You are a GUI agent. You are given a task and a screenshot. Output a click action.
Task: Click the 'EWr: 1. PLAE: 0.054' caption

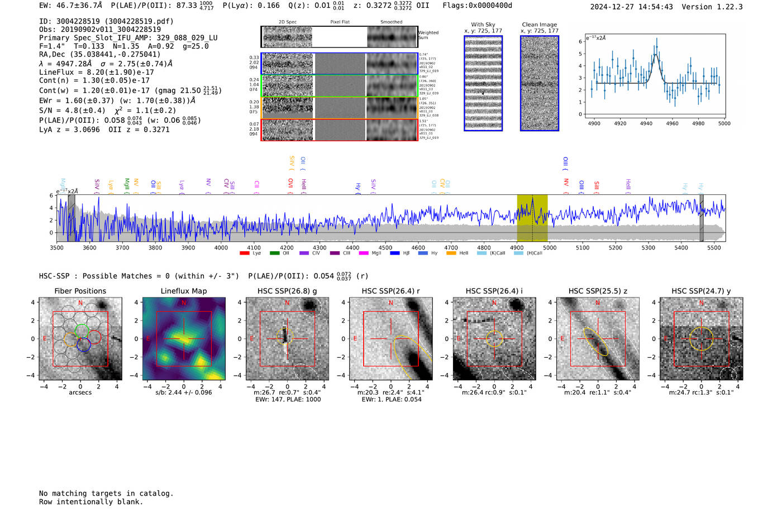point(391,400)
